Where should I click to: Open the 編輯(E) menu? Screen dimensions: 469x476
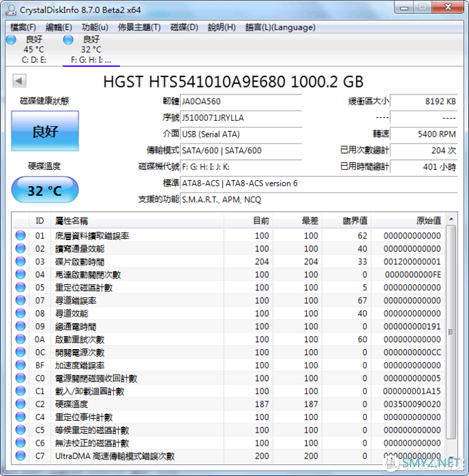[59, 28]
